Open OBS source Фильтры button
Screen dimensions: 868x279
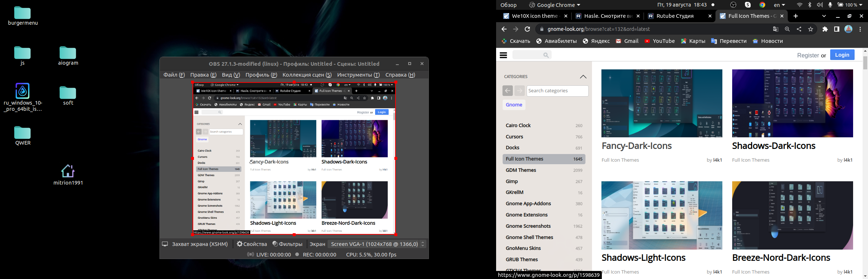(288, 244)
